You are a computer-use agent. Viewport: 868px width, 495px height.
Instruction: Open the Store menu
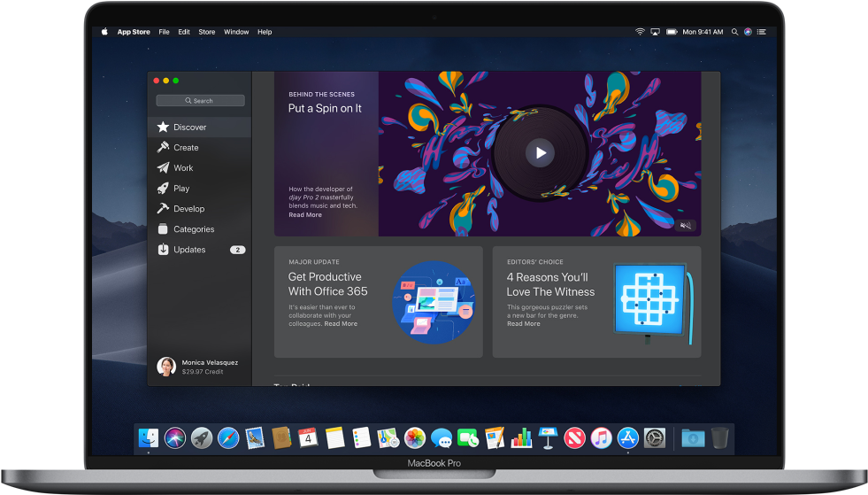point(206,32)
